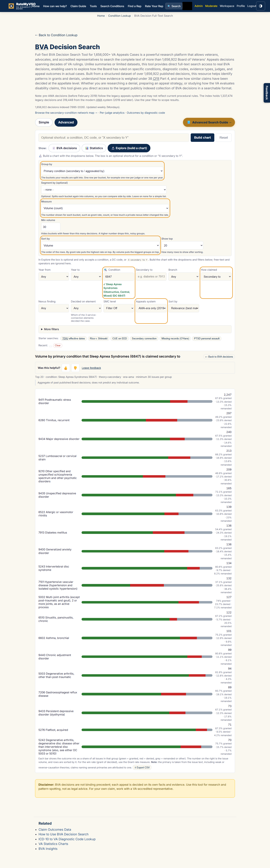Open the Group by dropdown
Screen dimensions: 270x868
[x=103, y=171]
